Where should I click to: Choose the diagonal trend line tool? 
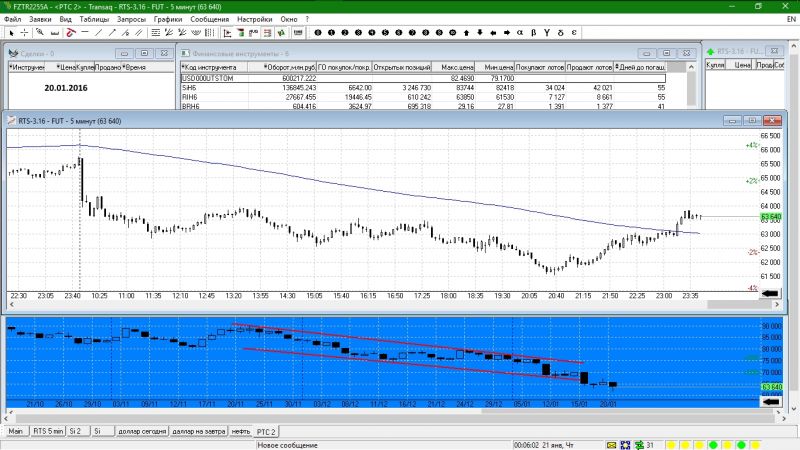[98, 33]
